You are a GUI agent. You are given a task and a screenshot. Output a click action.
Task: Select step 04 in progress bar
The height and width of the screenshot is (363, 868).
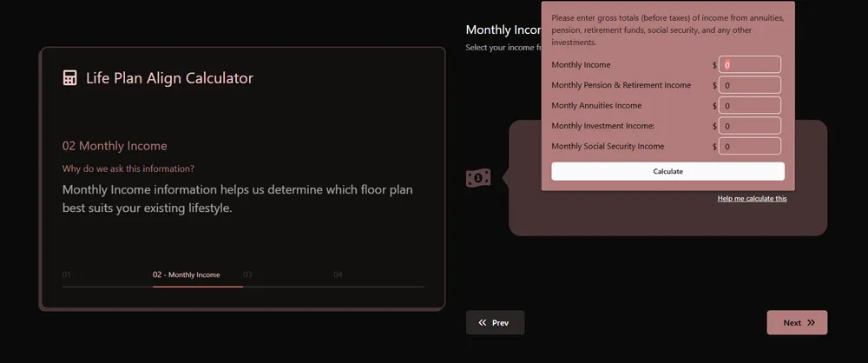tap(338, 275)
